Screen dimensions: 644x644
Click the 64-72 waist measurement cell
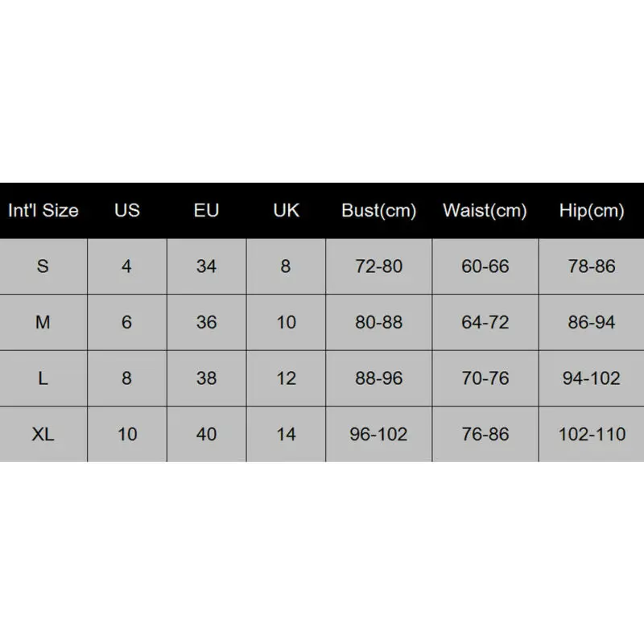coord(485,322)
